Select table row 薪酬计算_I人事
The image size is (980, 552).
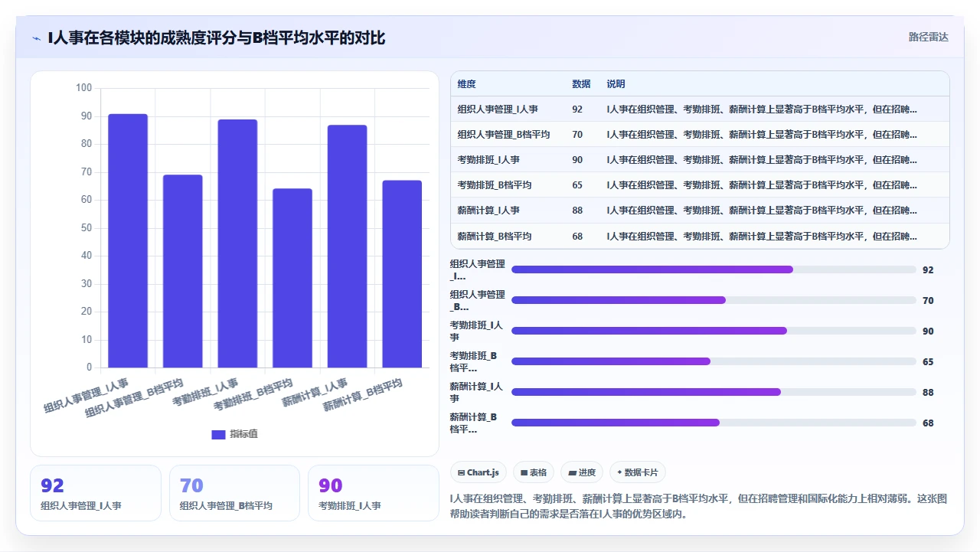pos(700,211)
